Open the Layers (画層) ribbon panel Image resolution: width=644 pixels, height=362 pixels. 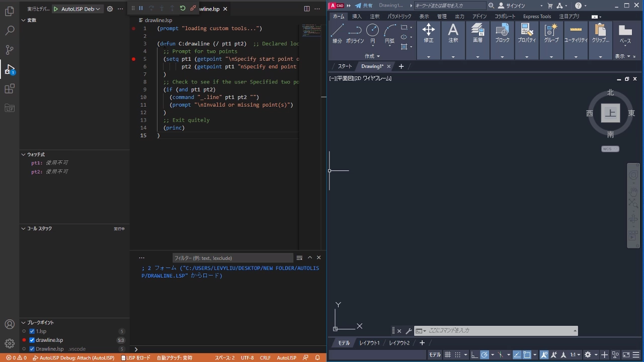point(477,40)
